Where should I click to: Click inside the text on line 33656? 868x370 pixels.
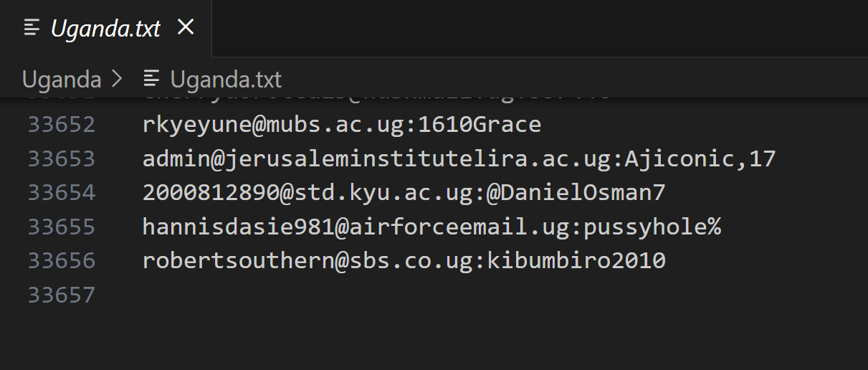[404, 260]
